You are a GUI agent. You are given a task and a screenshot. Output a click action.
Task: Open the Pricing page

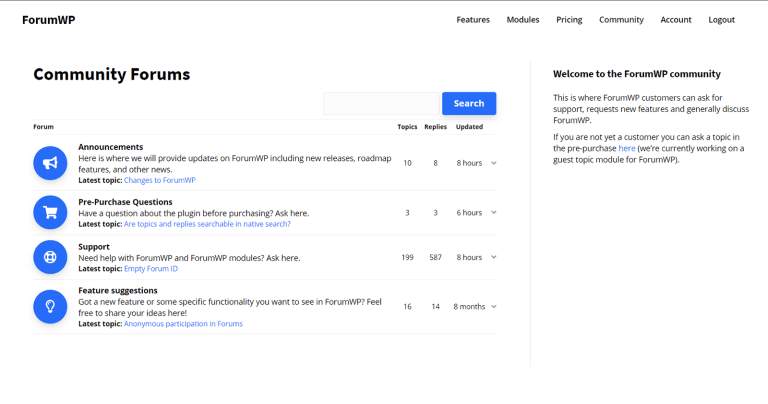[x=569, y=20]
